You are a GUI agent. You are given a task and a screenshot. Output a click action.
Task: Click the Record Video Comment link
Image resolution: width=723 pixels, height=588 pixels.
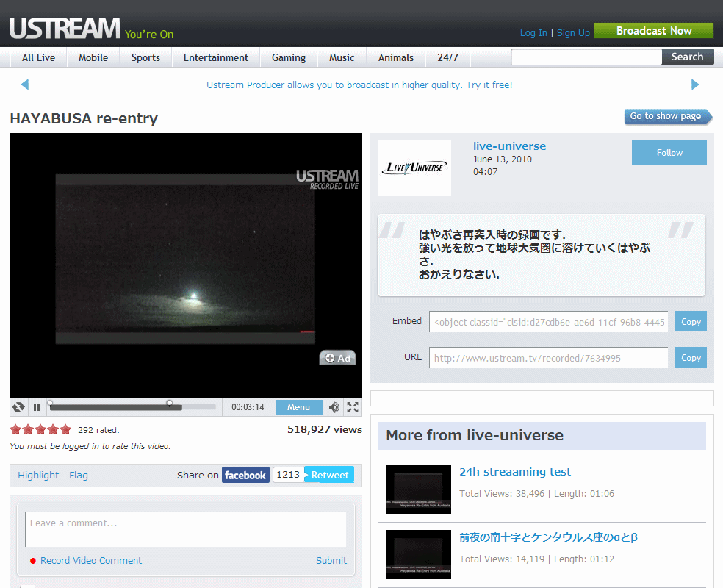point(91,561)
